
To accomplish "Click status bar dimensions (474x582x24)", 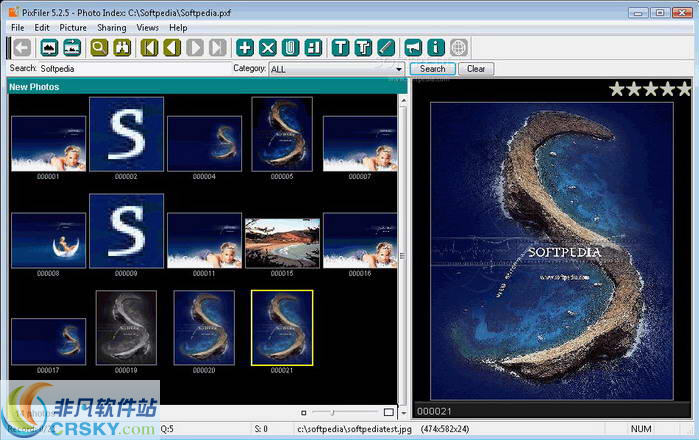I will (444, 429).
